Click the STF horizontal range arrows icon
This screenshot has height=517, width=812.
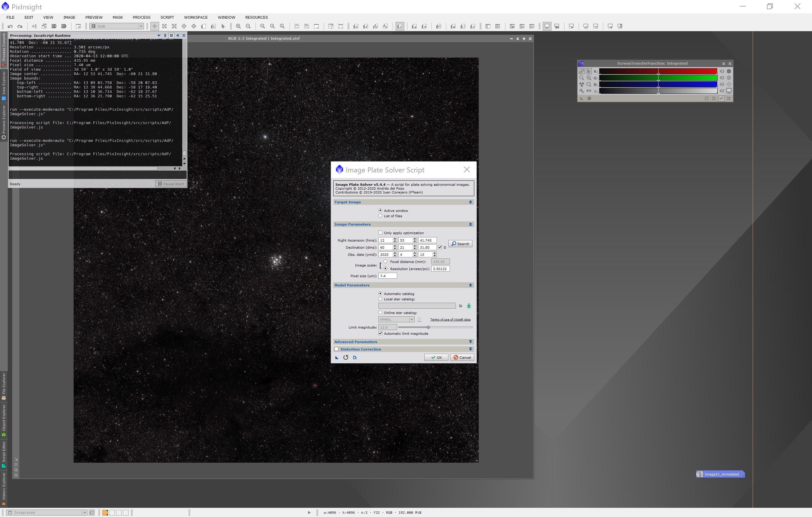[x=589, y=91]
